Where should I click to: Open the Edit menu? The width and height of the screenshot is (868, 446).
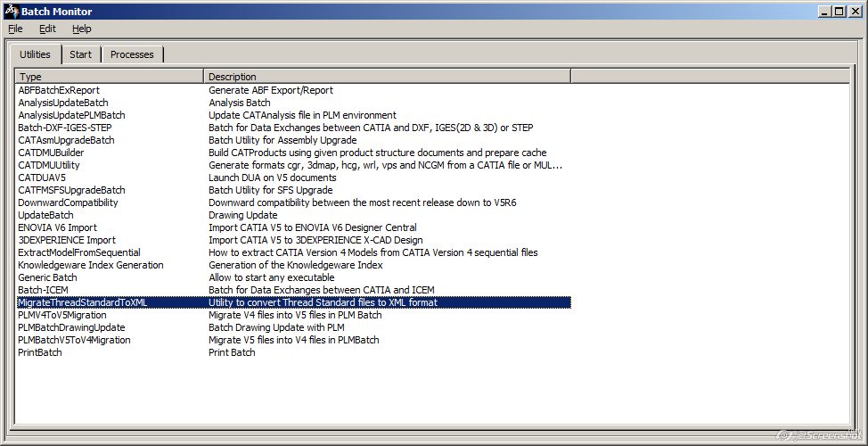47,29
